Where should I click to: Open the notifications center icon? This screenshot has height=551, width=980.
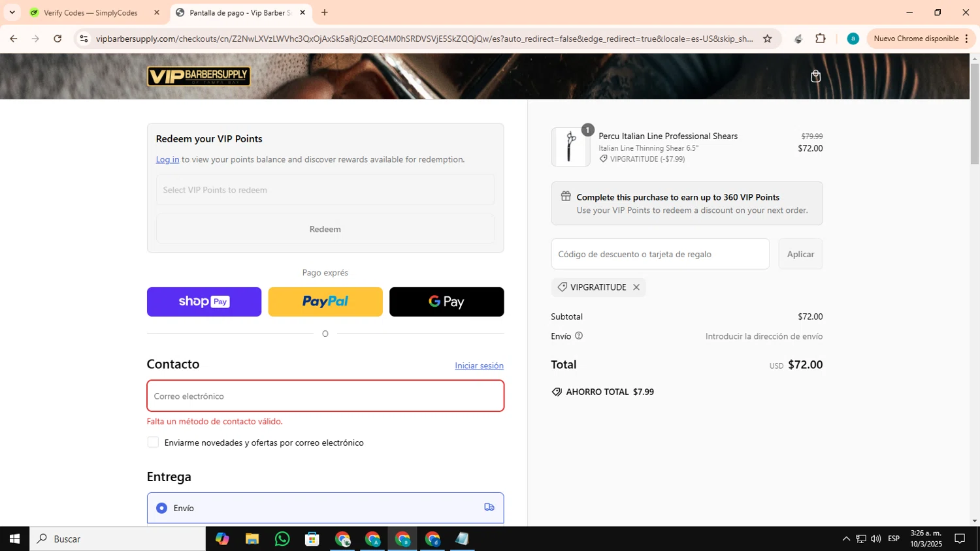pos(960,539)
